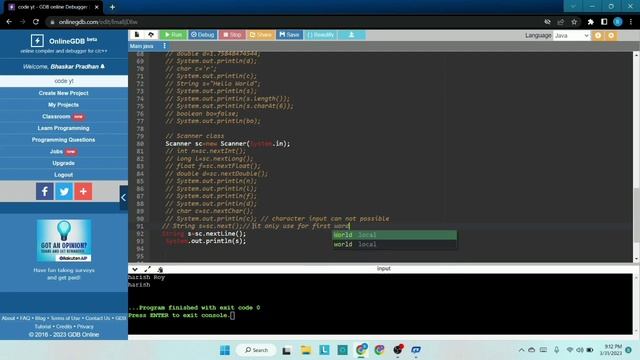The image size is (640, 360).
Task: Open Chrome profile avatar
Action: click(x=618, y=22)
